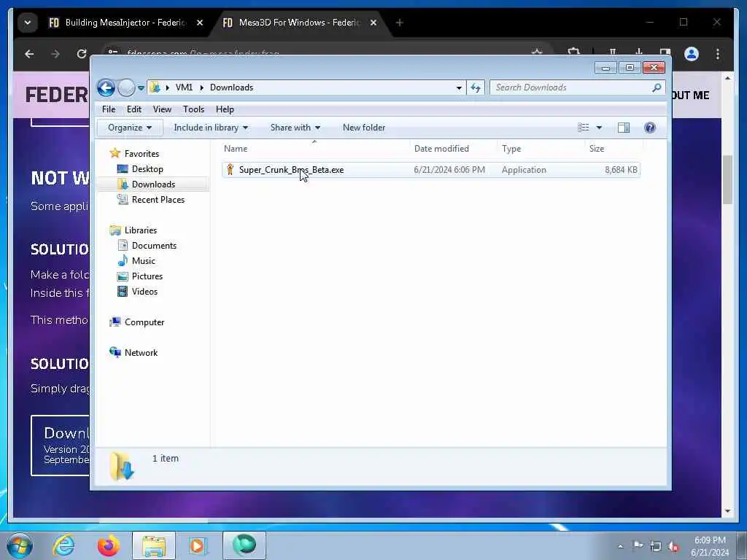Sort by Date modified column
Image resolution: width=747 pixels, height=560 pixels.
(453, 149)
